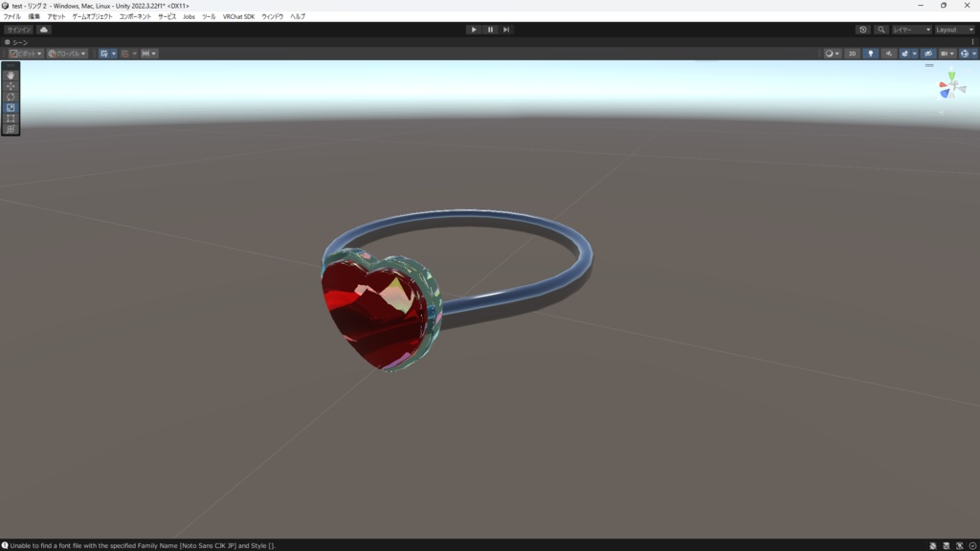Click the cache server status icon

coord(947,545)
